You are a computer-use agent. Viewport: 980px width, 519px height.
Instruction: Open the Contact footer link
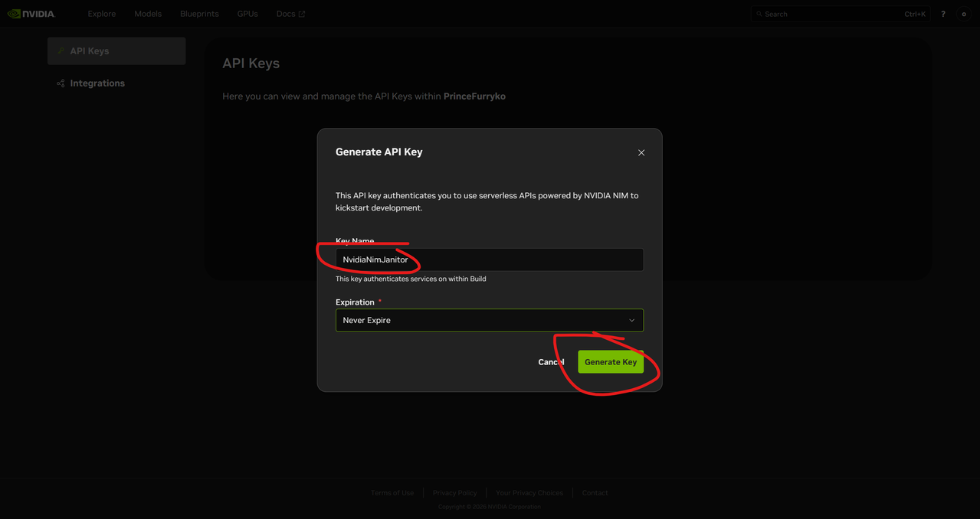(x=595, y=493)
